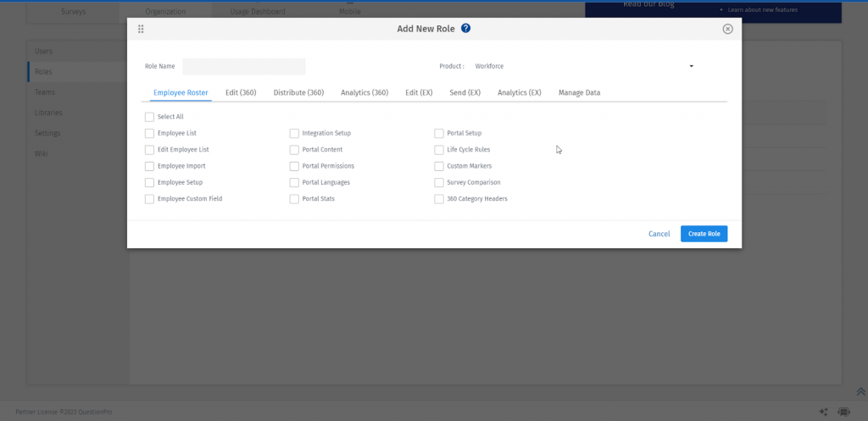This screenshot has height=421, width=868.
Task: Check the Select All checkbox
Action: (149, 117)
